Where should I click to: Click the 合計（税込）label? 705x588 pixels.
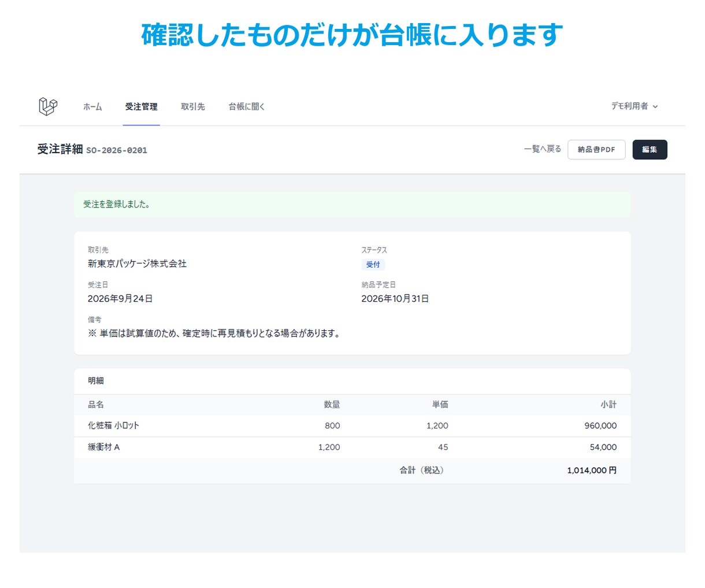[422, 471]
